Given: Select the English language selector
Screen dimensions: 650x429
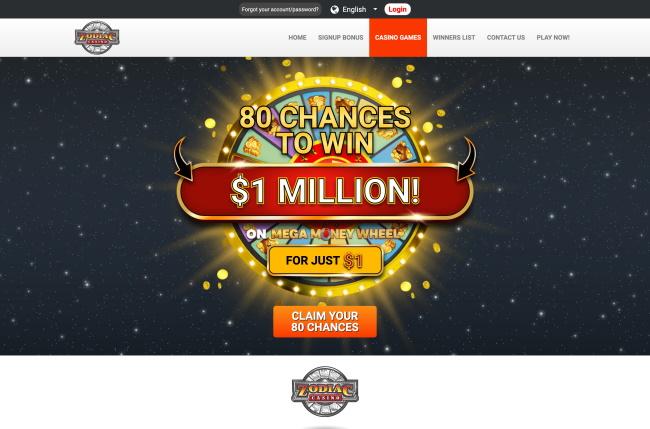Looking at the screenshot, I should coord(354,10).
